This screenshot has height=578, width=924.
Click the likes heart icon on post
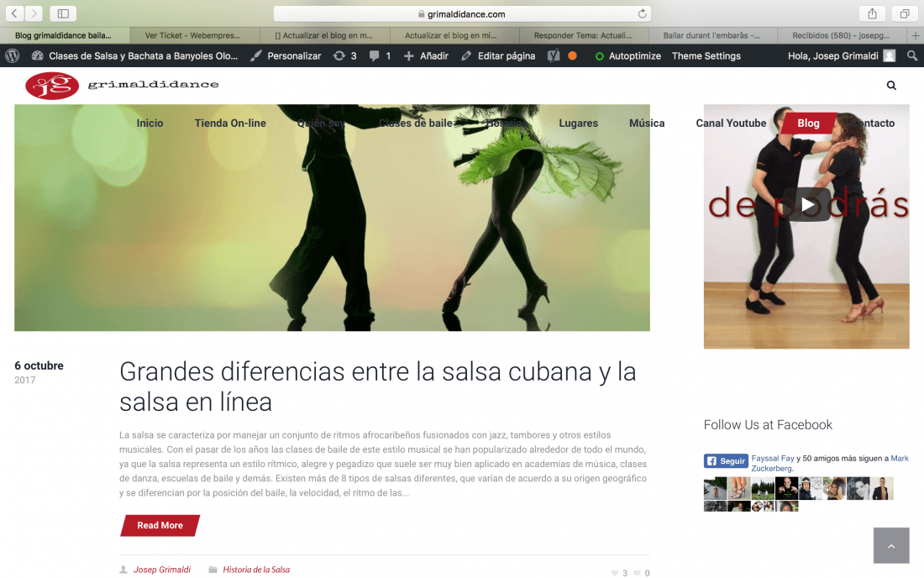coord(615,573)
